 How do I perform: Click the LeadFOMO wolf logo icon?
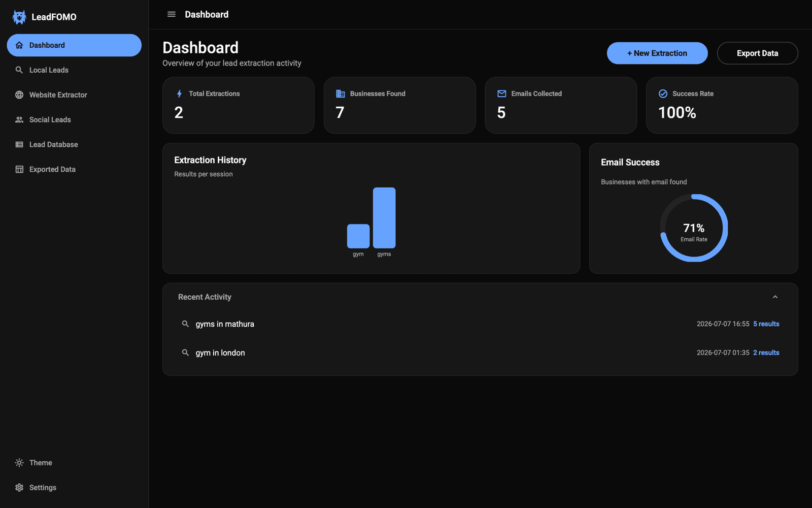pyautogui.click(x=19, y=17)
